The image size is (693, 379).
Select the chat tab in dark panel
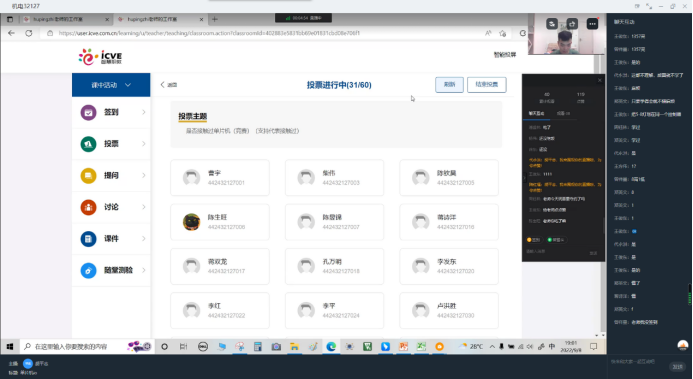pos(537,114)
